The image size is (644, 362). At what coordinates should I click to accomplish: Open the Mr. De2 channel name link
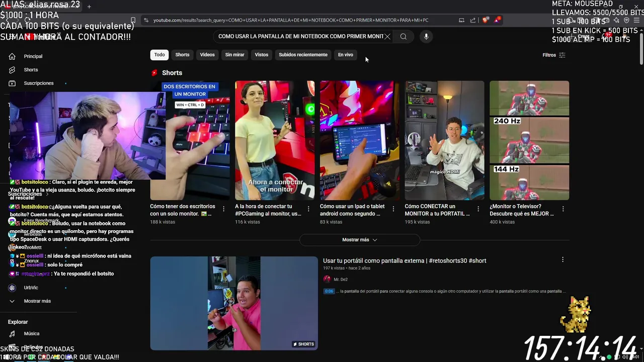click(x=341, y=280)
